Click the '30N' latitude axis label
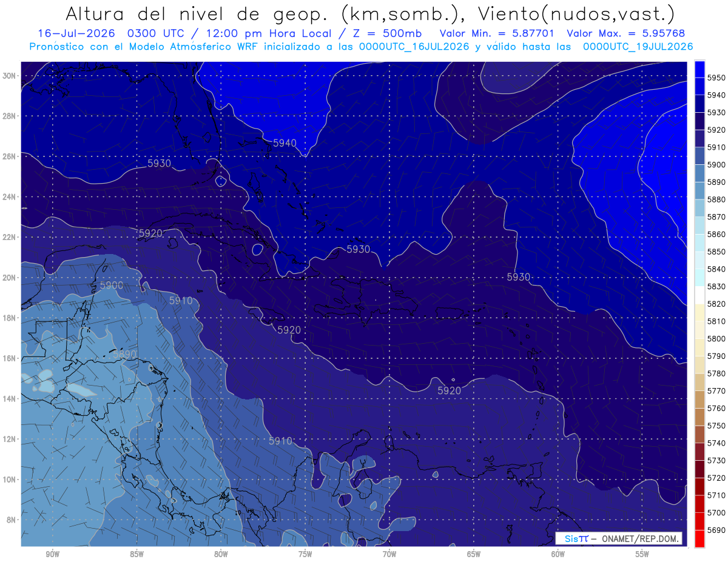 pyautogui.click(x=9, y=76)
